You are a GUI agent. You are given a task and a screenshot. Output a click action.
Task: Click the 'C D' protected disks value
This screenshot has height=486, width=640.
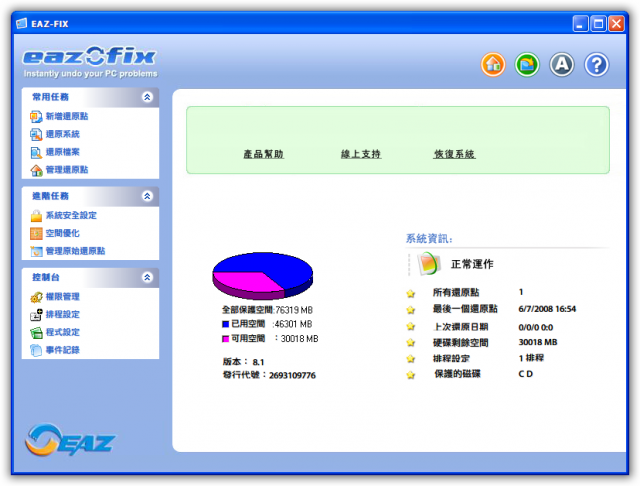pos(525,374)
